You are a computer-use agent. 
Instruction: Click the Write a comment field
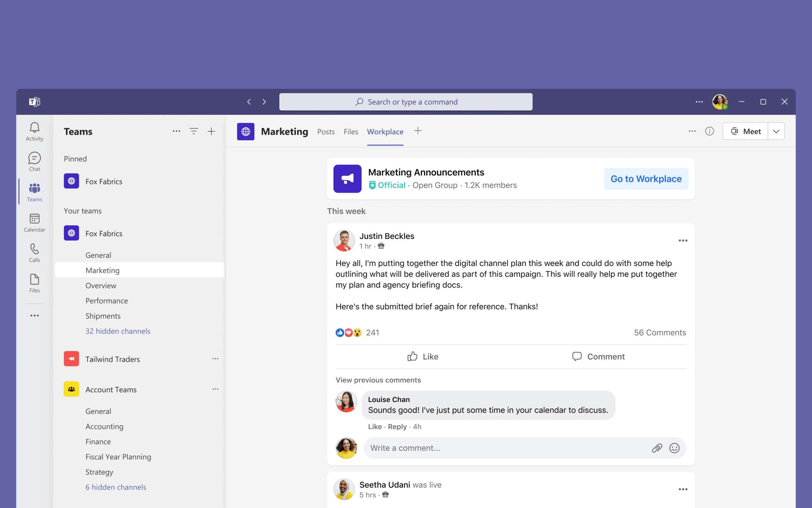point(504,448)
